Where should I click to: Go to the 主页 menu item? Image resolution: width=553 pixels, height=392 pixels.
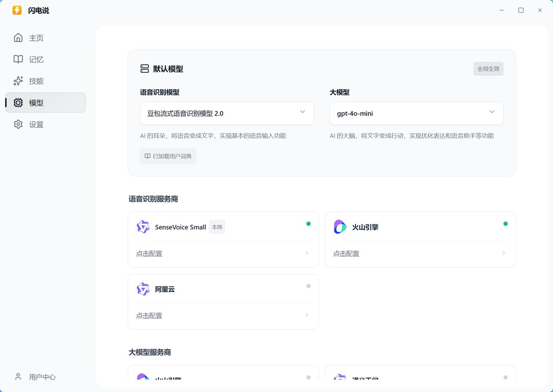[x=45, y=38]
